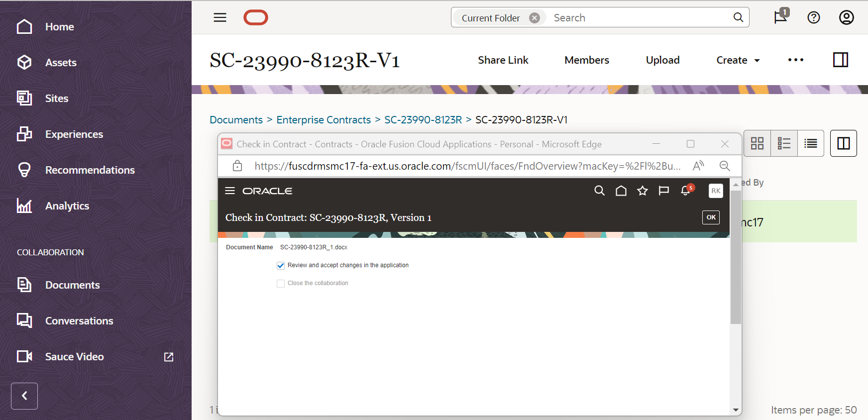Viewport: 868px width, 420px height.
Task: Check Close the collaboration
Action: [281, 284]
